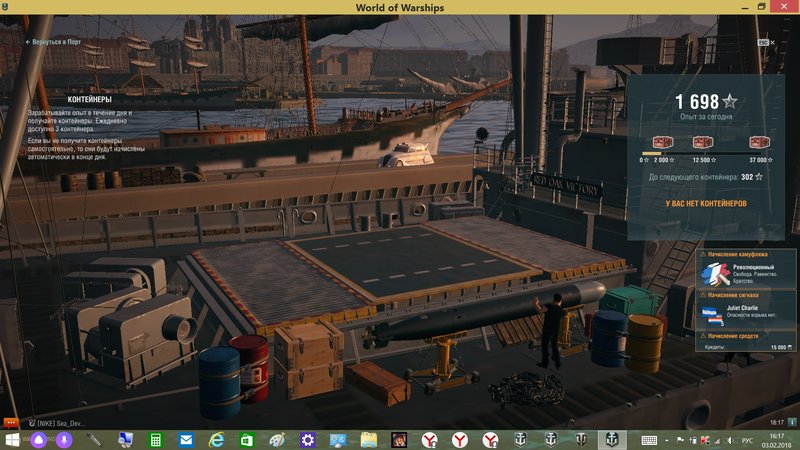Select the container icon at 12 500 experience
This screenshot has width=800, height=450.
point(703,142)
